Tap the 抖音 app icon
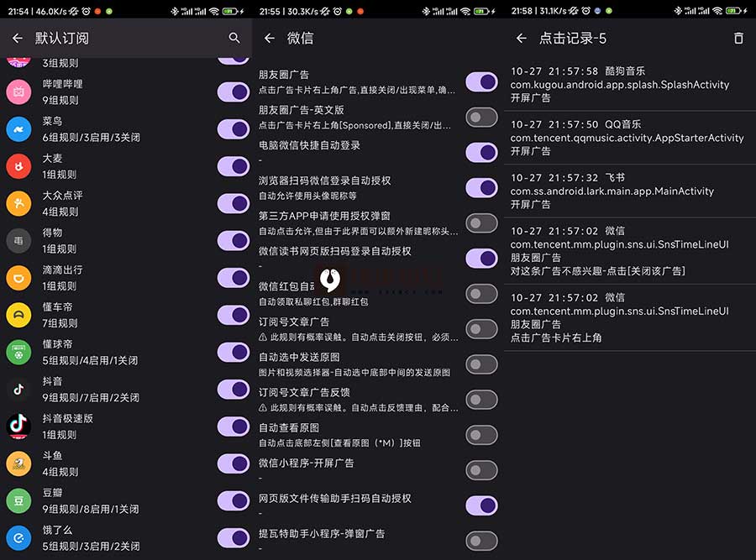Image resolution: width=756 pixels, height=560 pixels. pos(18,390)
